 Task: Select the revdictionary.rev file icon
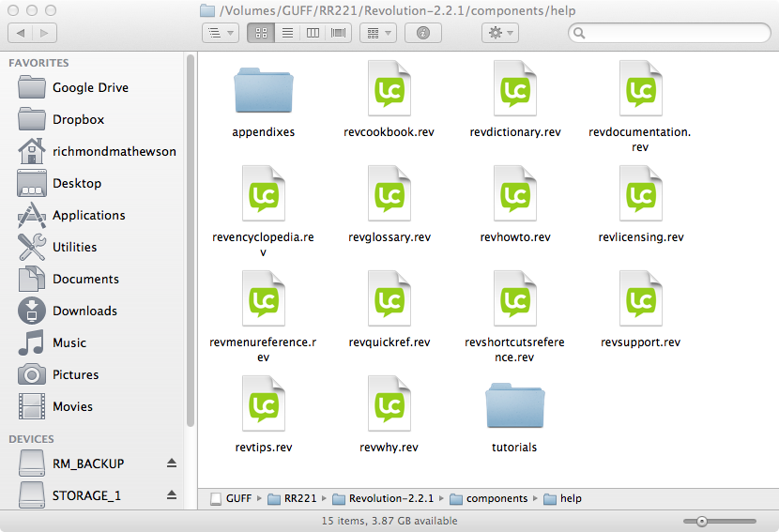514,90
